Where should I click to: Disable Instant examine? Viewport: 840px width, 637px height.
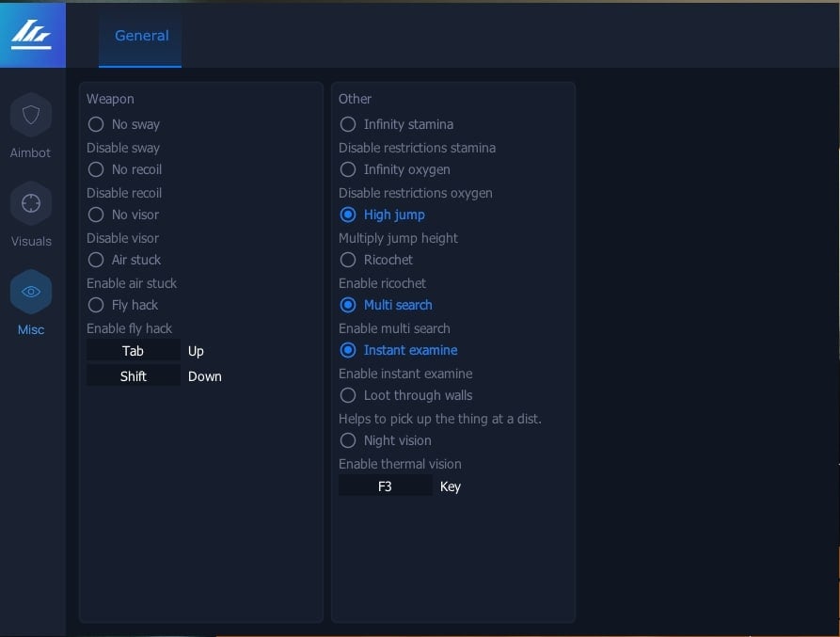pyautogui.click(x=348, y=350)
